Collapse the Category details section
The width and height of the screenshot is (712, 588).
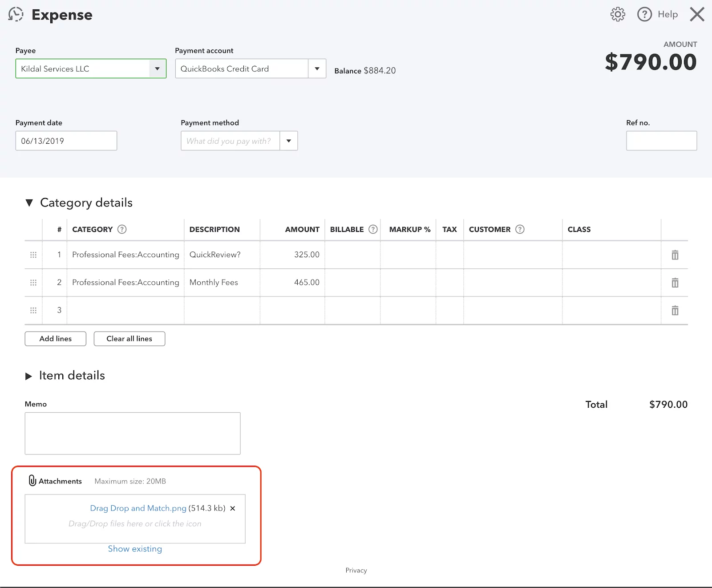pos(29,203)
